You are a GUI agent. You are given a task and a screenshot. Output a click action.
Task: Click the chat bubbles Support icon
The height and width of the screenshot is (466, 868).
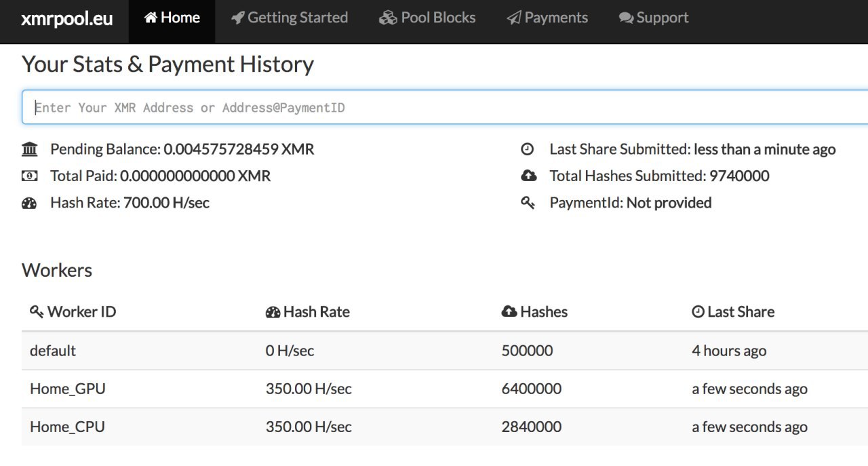pyautogui.click(x=626, y=18)
